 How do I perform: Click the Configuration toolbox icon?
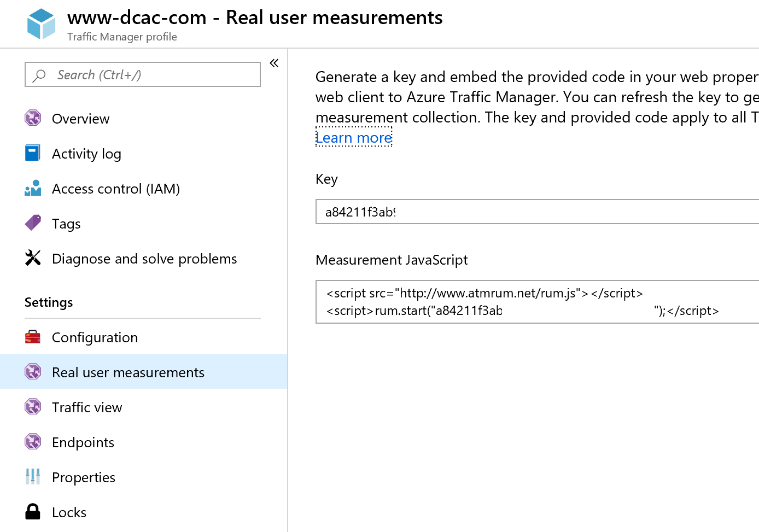33,337
